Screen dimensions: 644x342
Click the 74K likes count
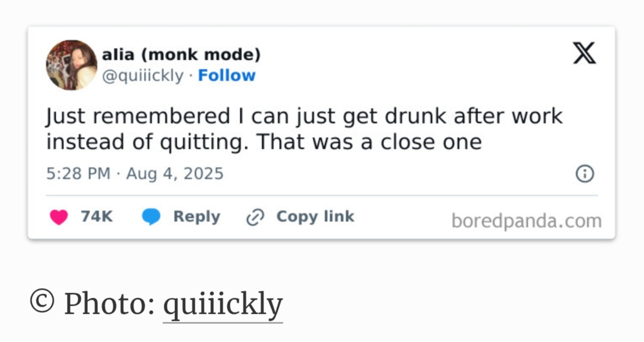[x=97, y=217]
